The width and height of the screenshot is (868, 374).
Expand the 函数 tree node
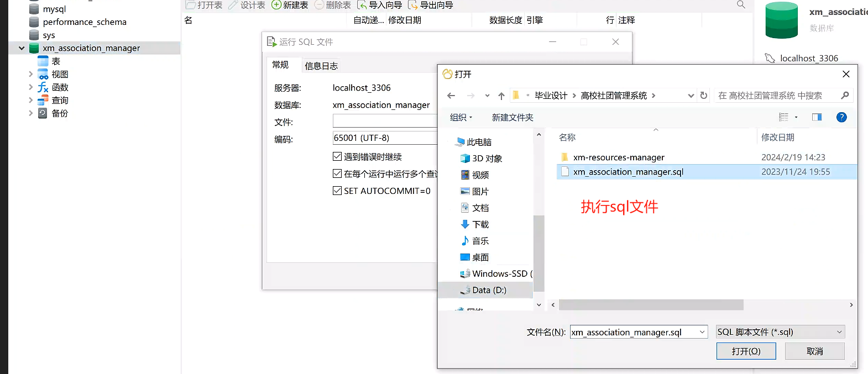(x=31, y=87)
